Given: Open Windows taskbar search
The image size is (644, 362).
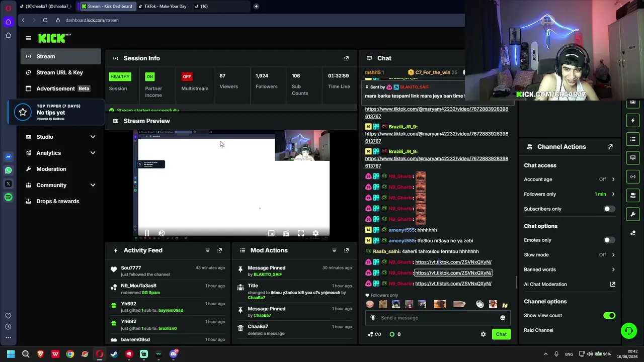Looking at the screenshot, I should pos(26,354).
